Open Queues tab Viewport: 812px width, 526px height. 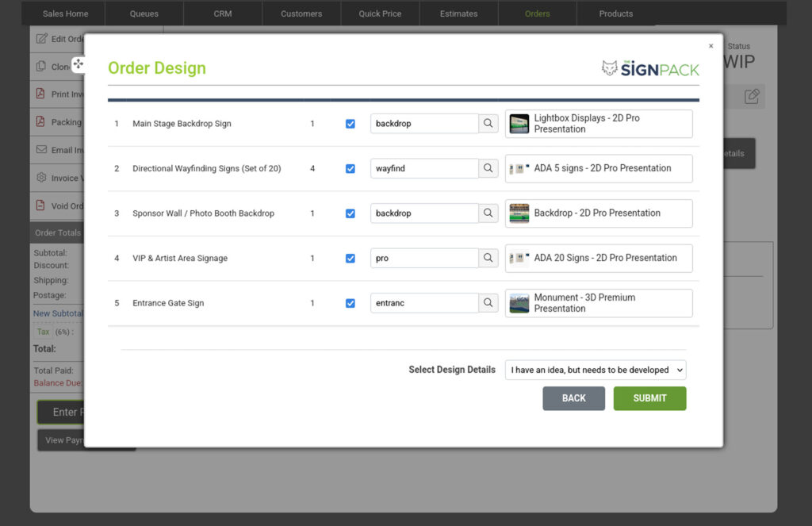[144, 13]
